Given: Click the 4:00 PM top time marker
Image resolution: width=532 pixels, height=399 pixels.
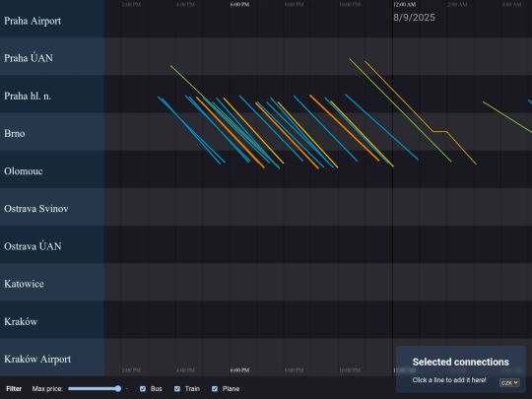Looking at the screenshot, I should (185, 4).
